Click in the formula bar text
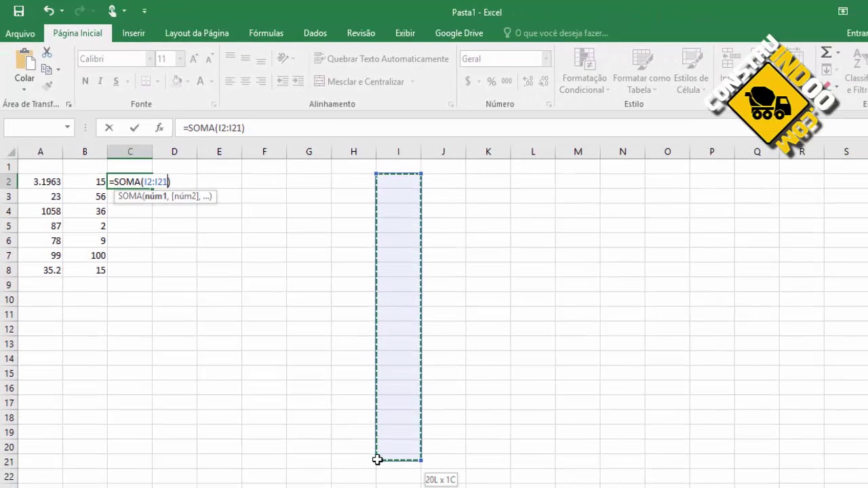868x488 pixels. tap(214, 127)
